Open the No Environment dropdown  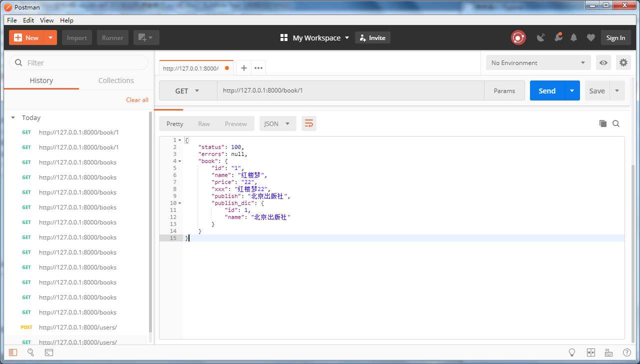coord(538,62)
